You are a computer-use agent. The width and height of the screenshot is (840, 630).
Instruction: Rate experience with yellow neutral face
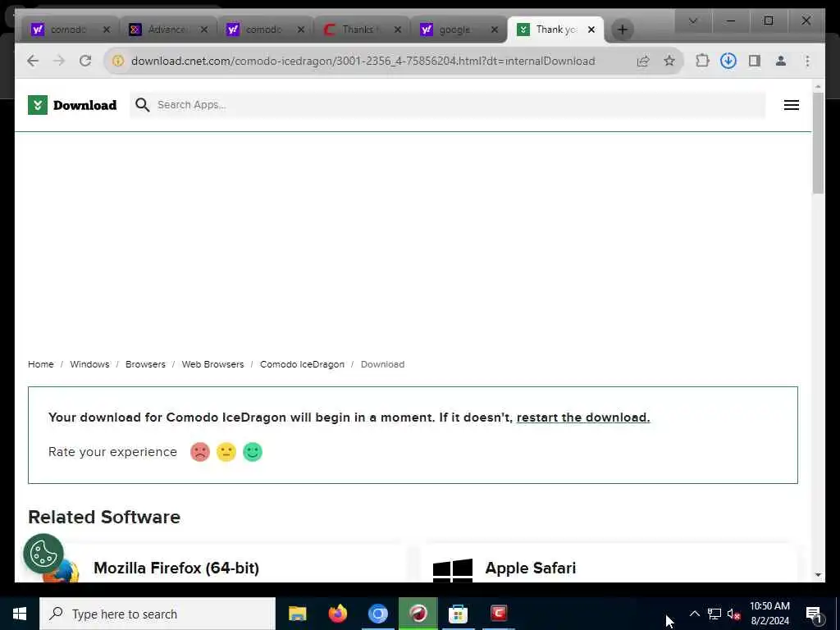point(226,452)
